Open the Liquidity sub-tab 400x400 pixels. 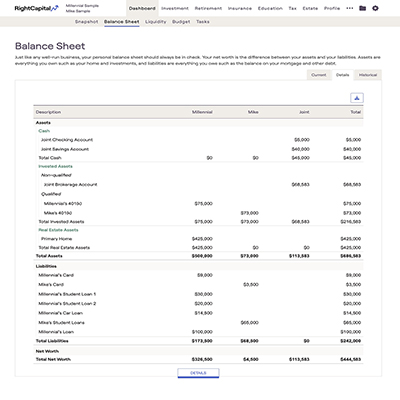pos(156,22)
